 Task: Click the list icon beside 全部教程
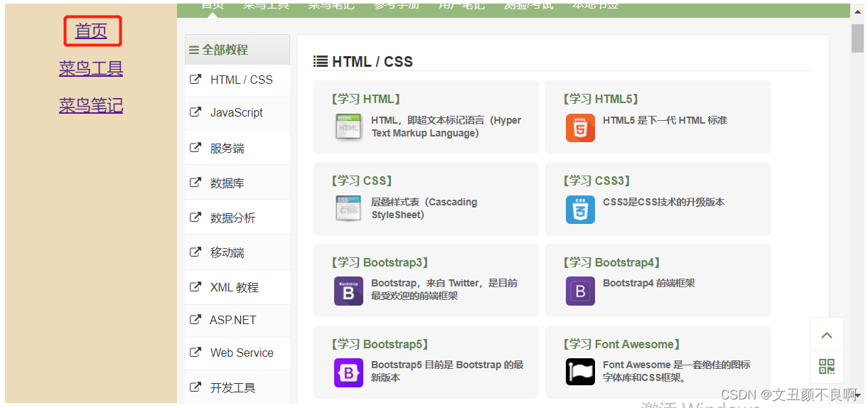tap(193, 50)
